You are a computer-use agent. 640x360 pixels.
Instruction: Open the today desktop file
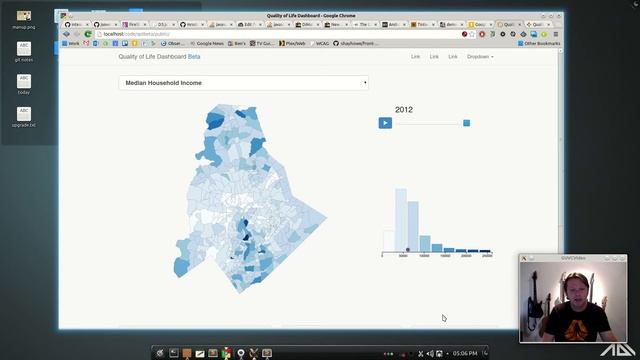click(x=24, y=84)
